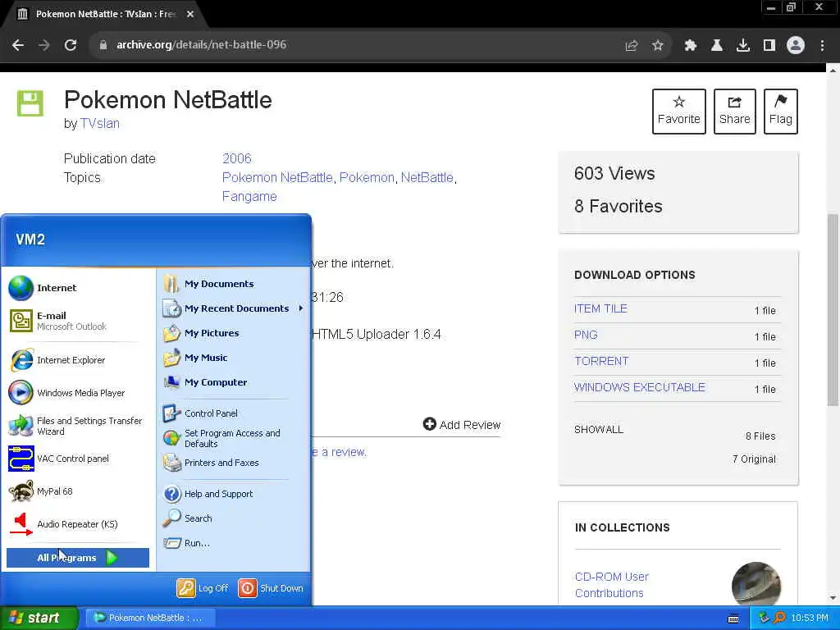Open browser profile avatar
840x630 pixels.
796,46
